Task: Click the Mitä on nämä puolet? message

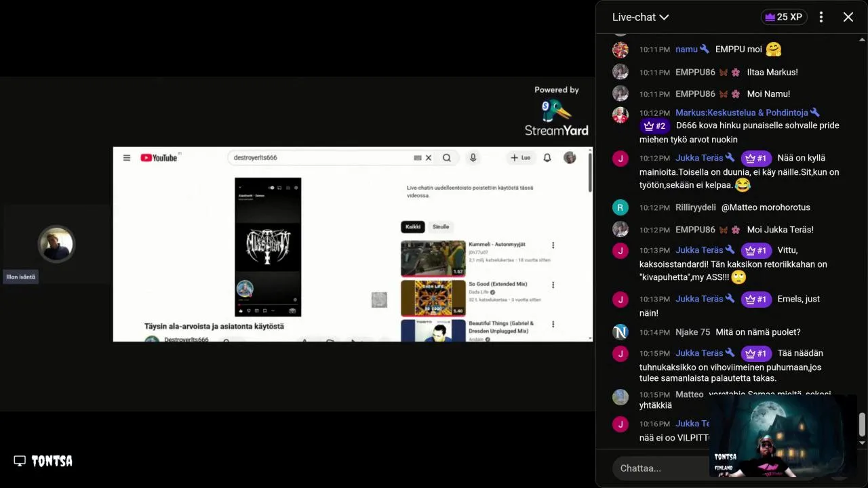Action: [x=758, y=332]
